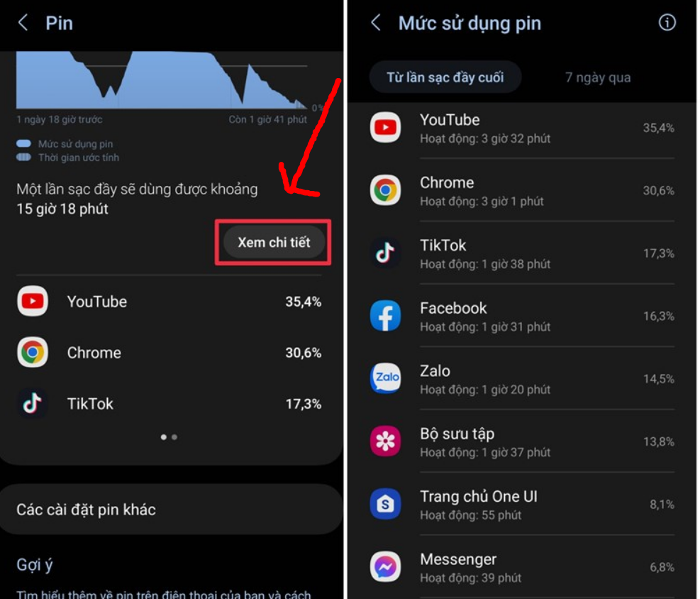
Task: Open Bộ sưu tập 'Hoạt động: 1 giờ 37 phút' entry
Action: [522, 441]
